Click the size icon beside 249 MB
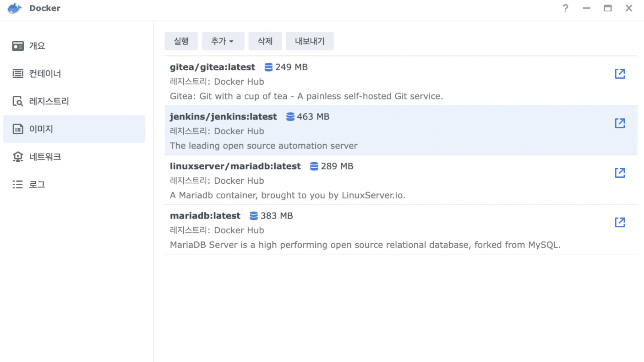The height and width of the screenshot is (362, 644). (269, 67)
